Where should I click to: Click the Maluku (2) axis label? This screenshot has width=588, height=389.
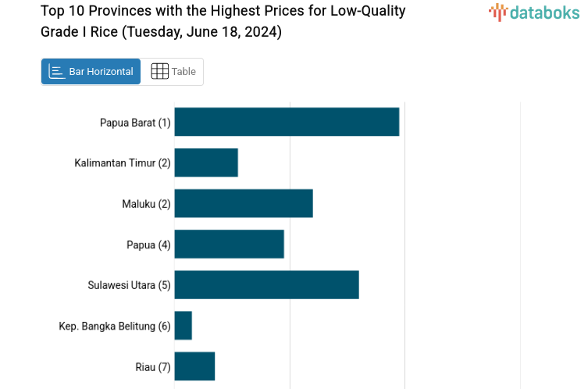pos(146,204)
